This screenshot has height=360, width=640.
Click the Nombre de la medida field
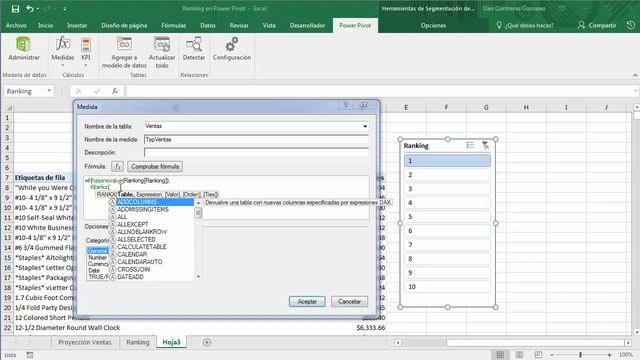click(x=256, y=140)
